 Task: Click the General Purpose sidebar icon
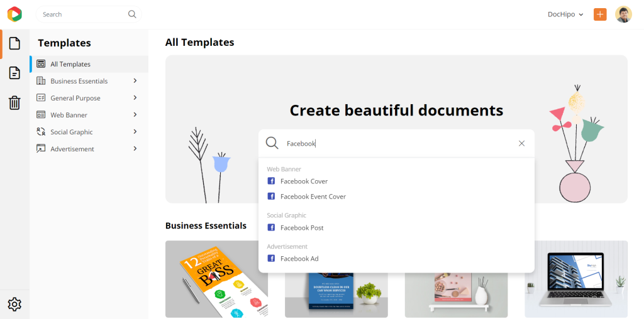(x=41, y=97)
